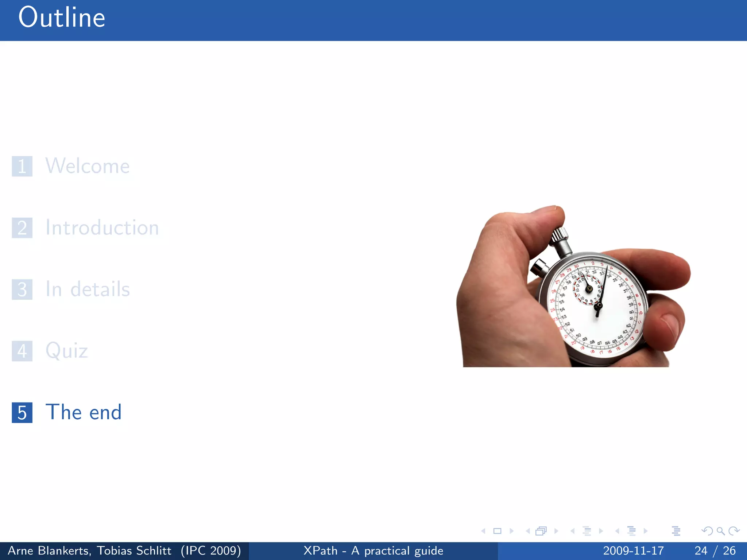747x560 pixels.
Task: Click the go-forward curved arrow icon
Action: click(734, 531)
